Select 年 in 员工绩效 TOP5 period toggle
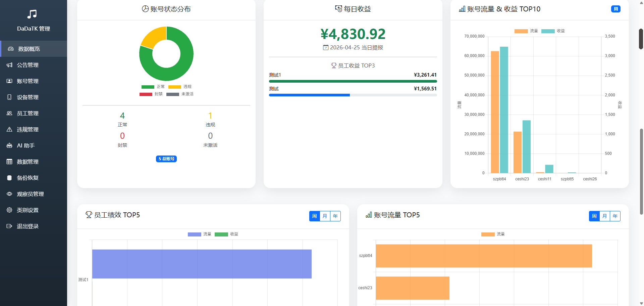This screenshot has width=644, height=306. [x=335, y=216]
